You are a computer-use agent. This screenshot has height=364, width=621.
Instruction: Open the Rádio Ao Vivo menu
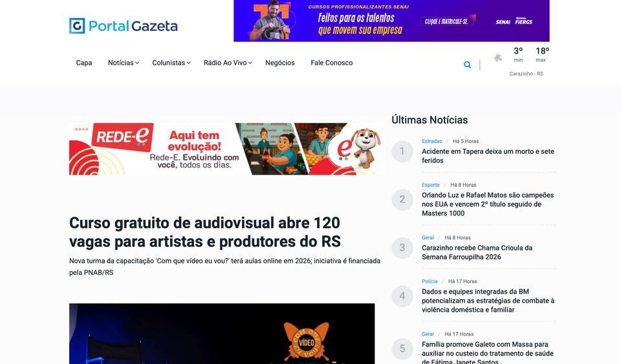click(225, 63)
